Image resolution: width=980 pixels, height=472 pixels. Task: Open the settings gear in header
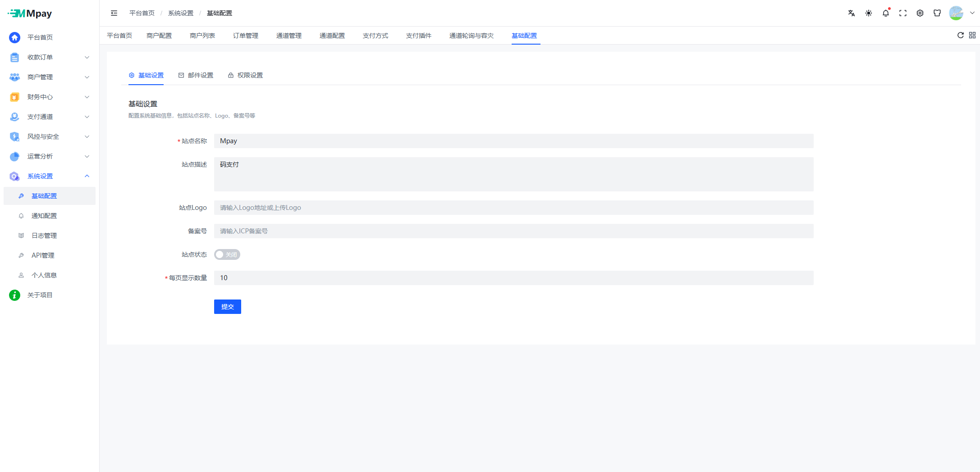[920, 13]
